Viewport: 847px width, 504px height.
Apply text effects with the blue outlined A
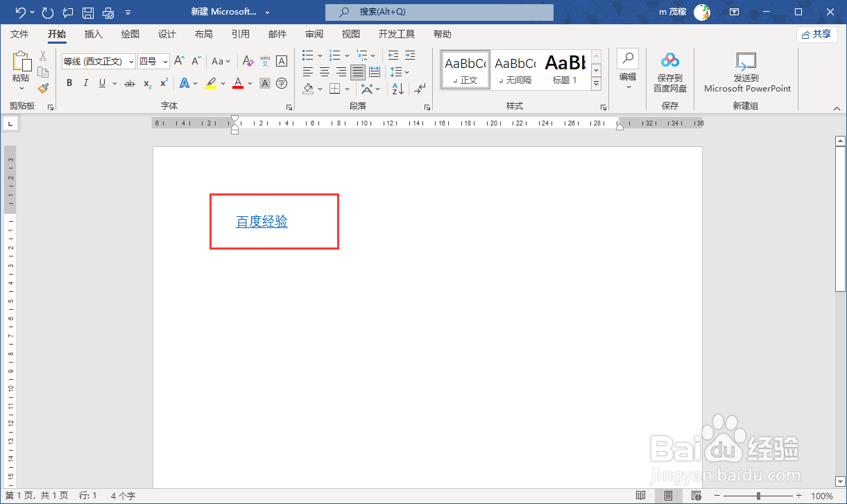tap(185, 83)
